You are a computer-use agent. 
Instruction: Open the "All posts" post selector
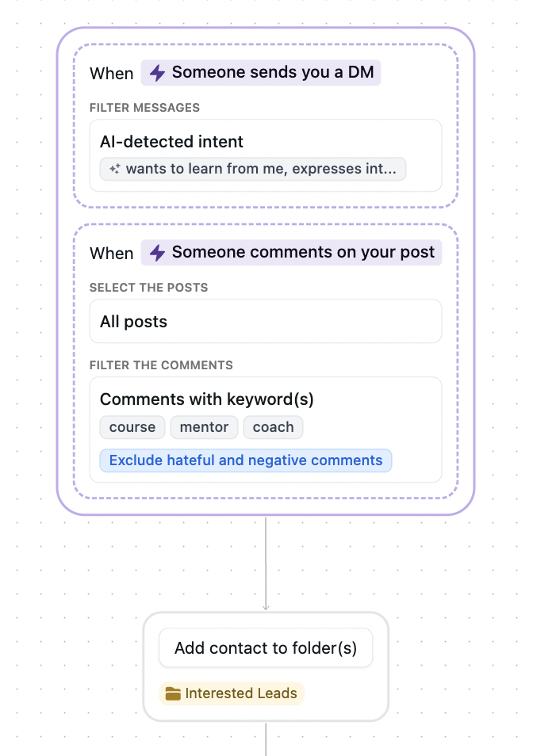coord(265,321)
